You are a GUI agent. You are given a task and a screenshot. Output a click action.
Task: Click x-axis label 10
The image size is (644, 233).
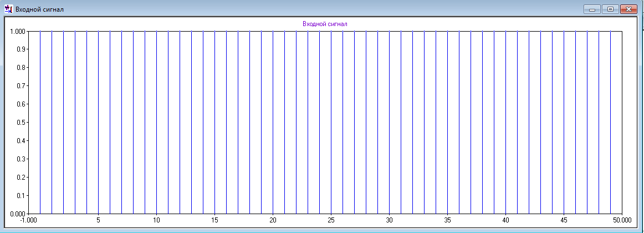pos(156,220)
